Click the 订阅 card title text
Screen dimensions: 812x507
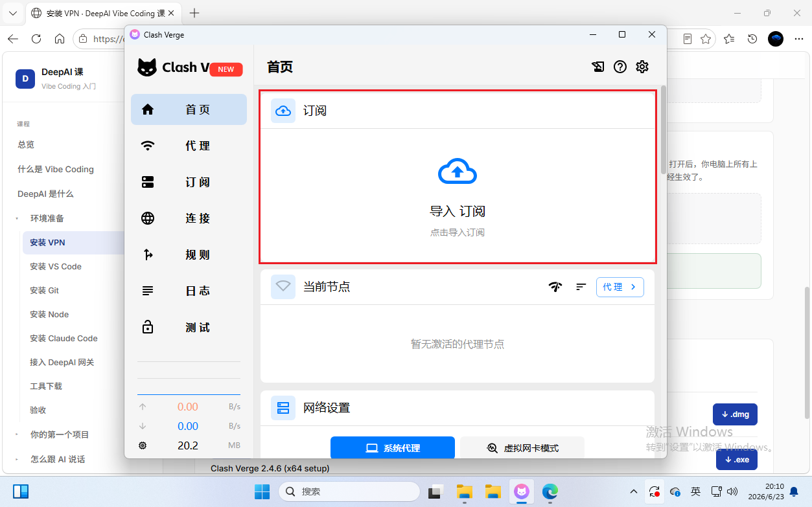[x=315, y=111]
